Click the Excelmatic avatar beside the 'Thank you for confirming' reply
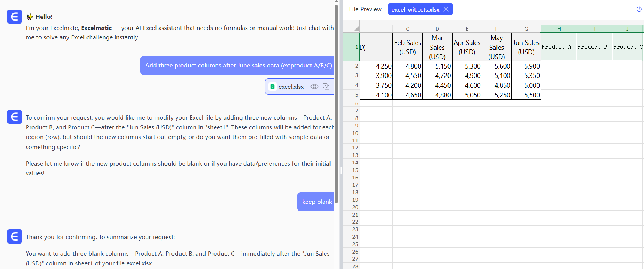 (x=14, y=236)
